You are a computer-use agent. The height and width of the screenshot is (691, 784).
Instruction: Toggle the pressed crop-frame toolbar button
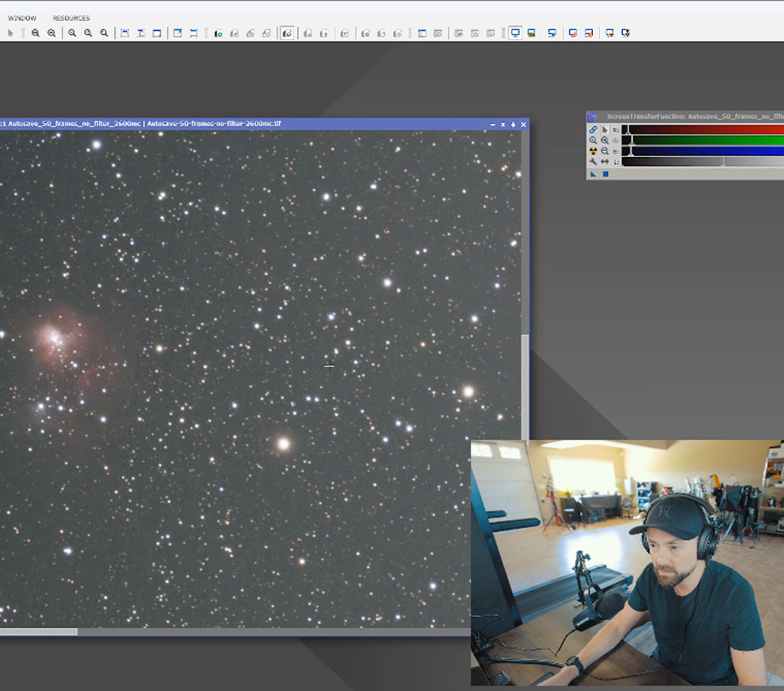click(287, 32)
